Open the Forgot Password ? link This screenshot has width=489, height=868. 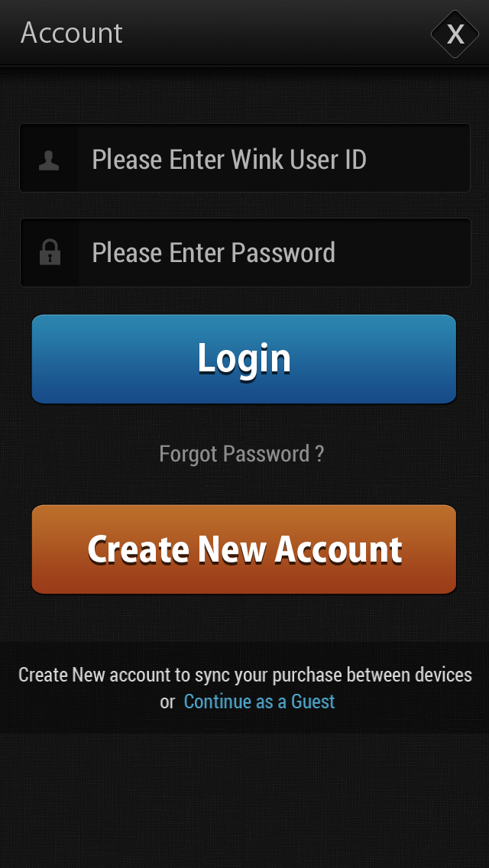click(241, 454)
